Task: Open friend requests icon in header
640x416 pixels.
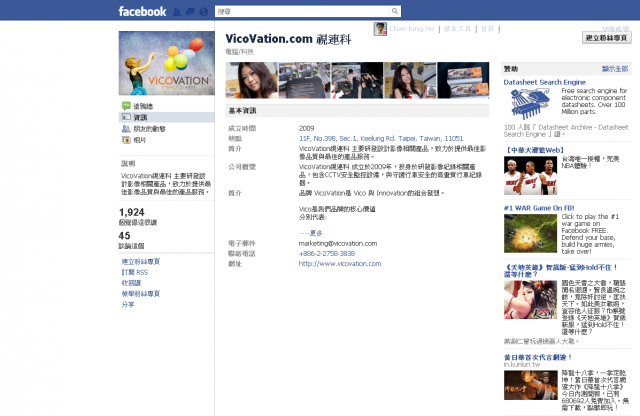Action: coord(177,12)
